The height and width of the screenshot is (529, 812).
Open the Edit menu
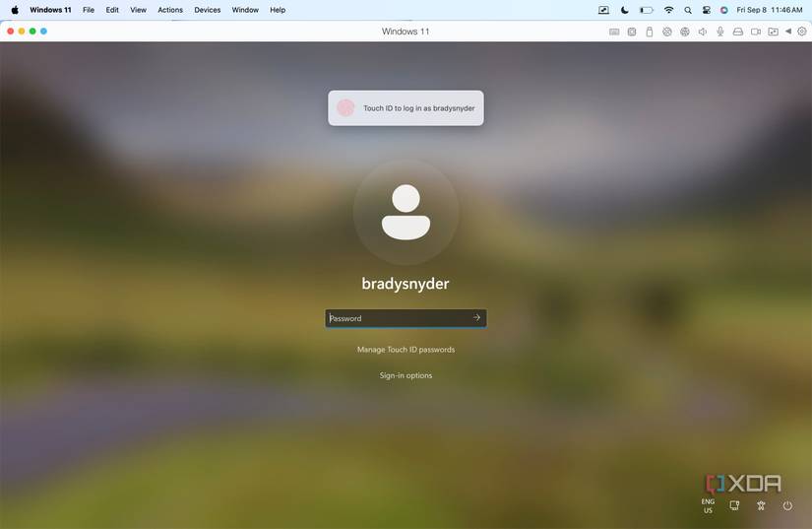click(112, 10)
